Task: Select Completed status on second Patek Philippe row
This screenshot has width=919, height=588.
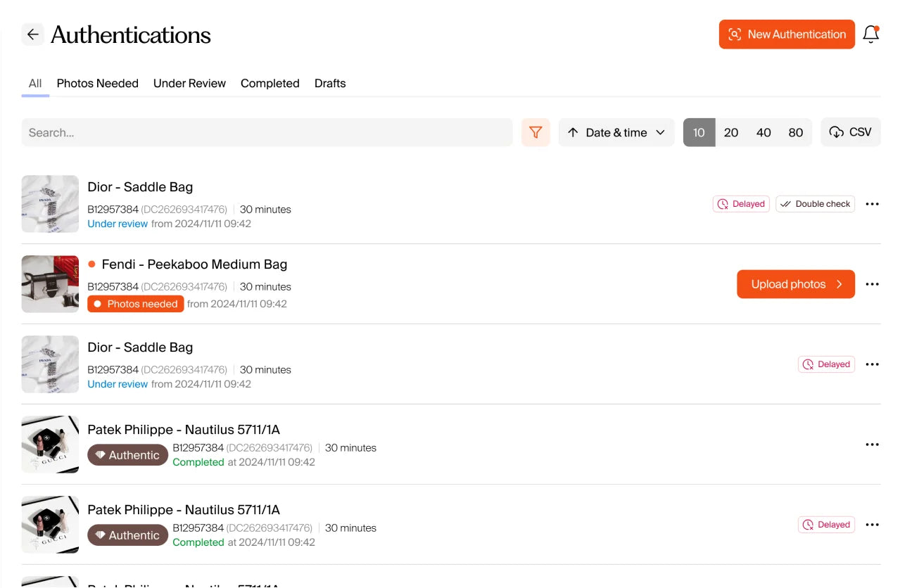Action: point(198,542)
